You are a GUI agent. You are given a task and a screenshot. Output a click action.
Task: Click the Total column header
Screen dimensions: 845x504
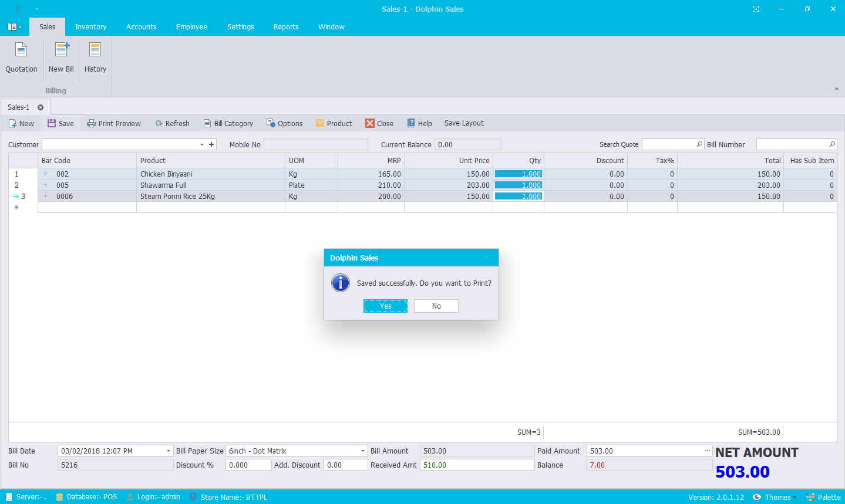(730, 160)
